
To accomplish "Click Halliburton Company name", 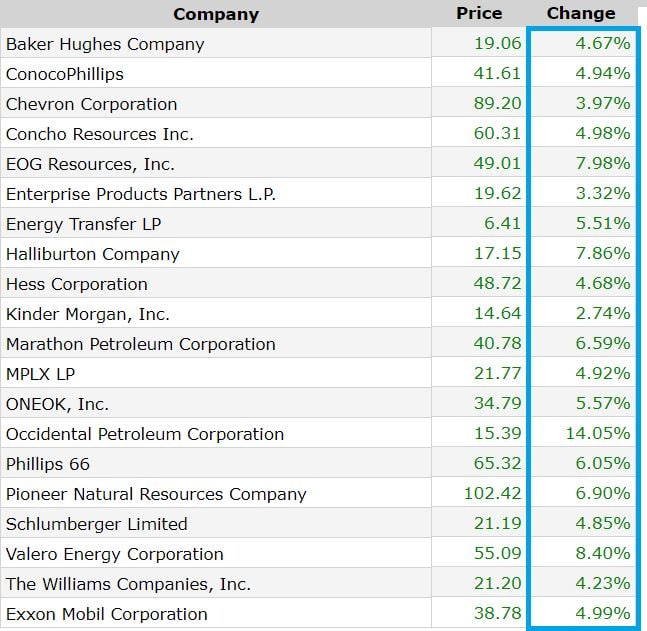I will (x=93, y=254).
